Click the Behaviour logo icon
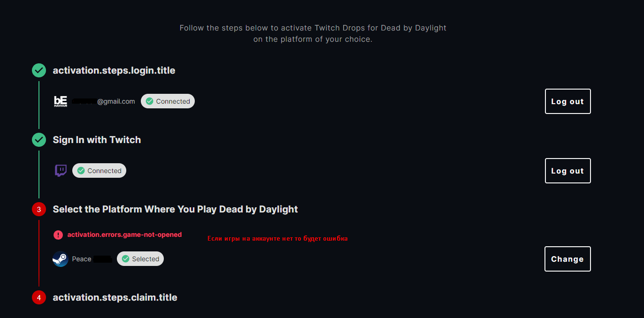The height and width of the screenshot is (318, 644). pyautogui.click(x=61, y=101)
